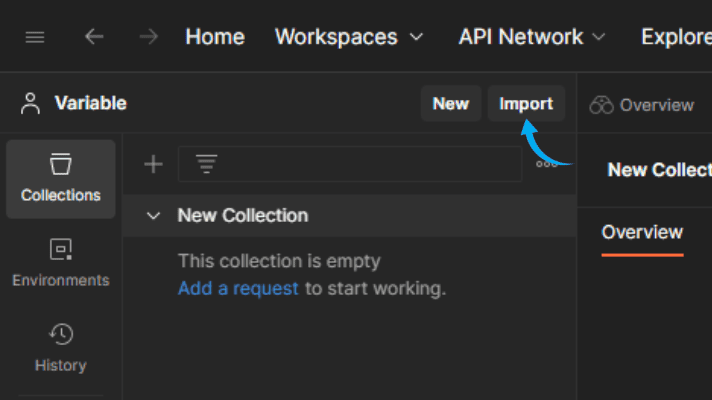Open the Variable workspace name
This screenshot has height=400, width=712.
(x=91, y=104)
